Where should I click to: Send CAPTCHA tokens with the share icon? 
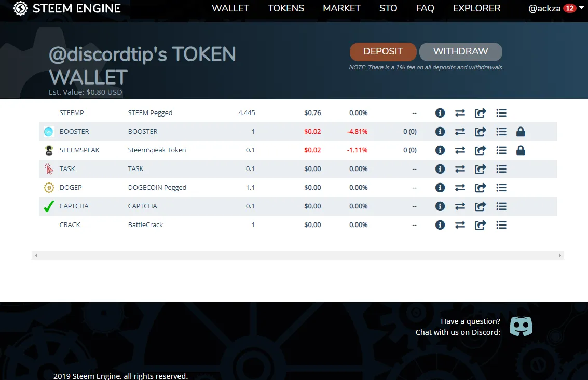(x=481, y=206)
